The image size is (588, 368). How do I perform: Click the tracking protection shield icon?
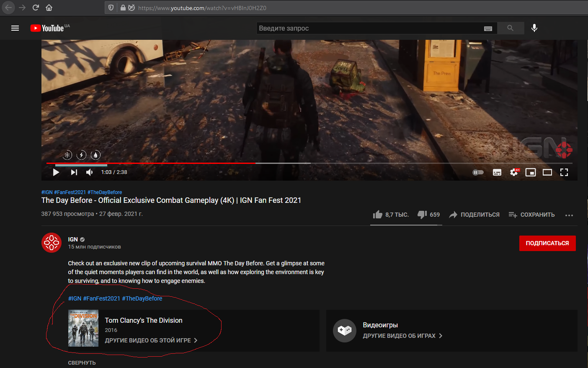pyautogui.click(x=111, y=8)
